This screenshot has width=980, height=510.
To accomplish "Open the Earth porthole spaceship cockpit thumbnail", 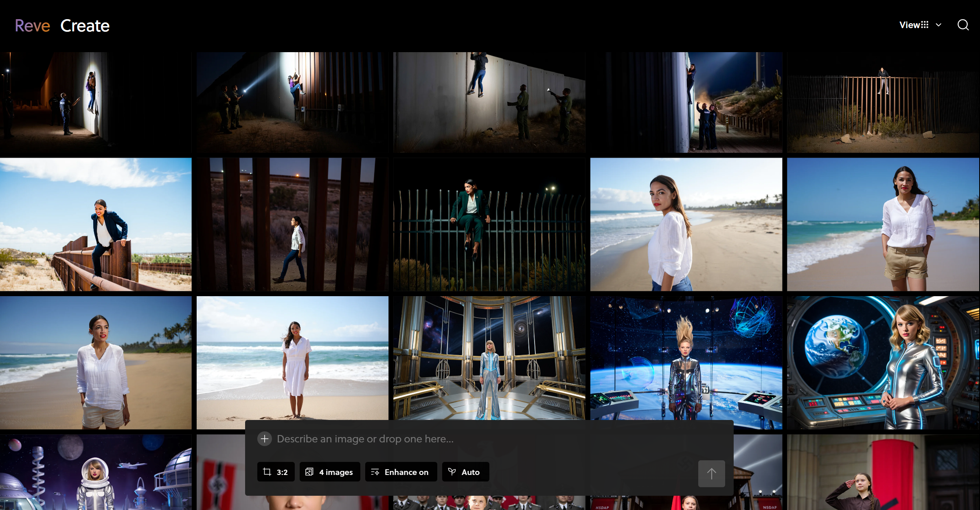I will coord(883,363).
